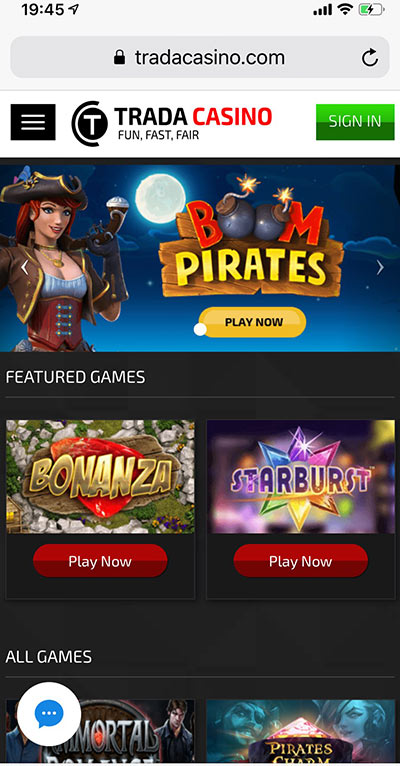Tap the tradacasino.com address field
This screenshot has height=766, width=400.
[200, 57]
